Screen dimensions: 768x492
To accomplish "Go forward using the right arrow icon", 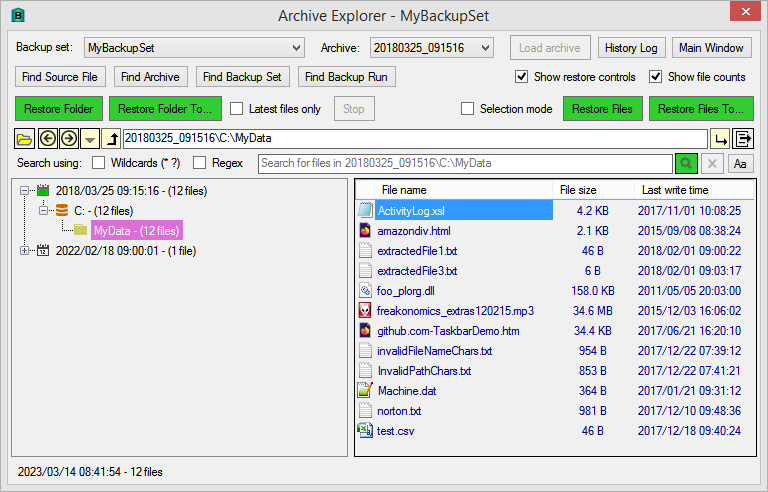I will tap(69, 139).
